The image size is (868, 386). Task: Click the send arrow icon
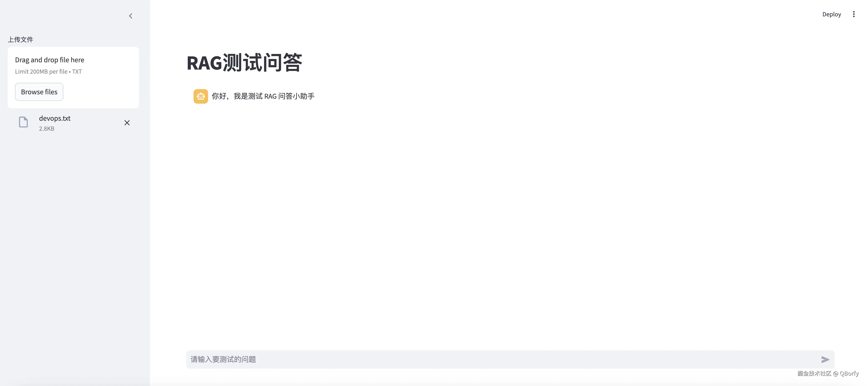[825, 359]
